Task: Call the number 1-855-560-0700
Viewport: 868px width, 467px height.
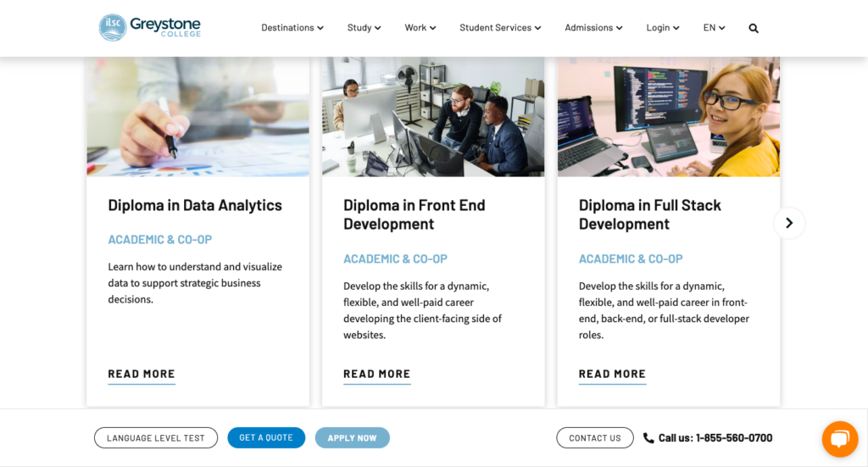Action: click(734, 437)
